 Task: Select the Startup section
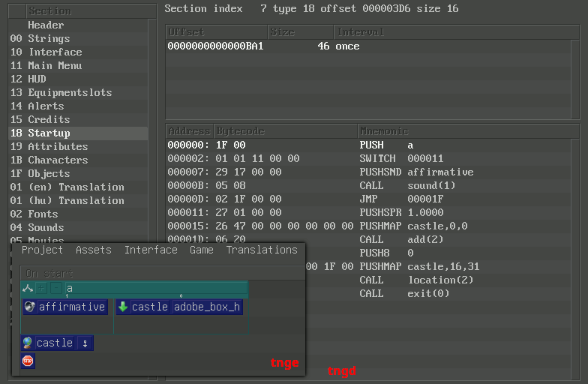49,133
